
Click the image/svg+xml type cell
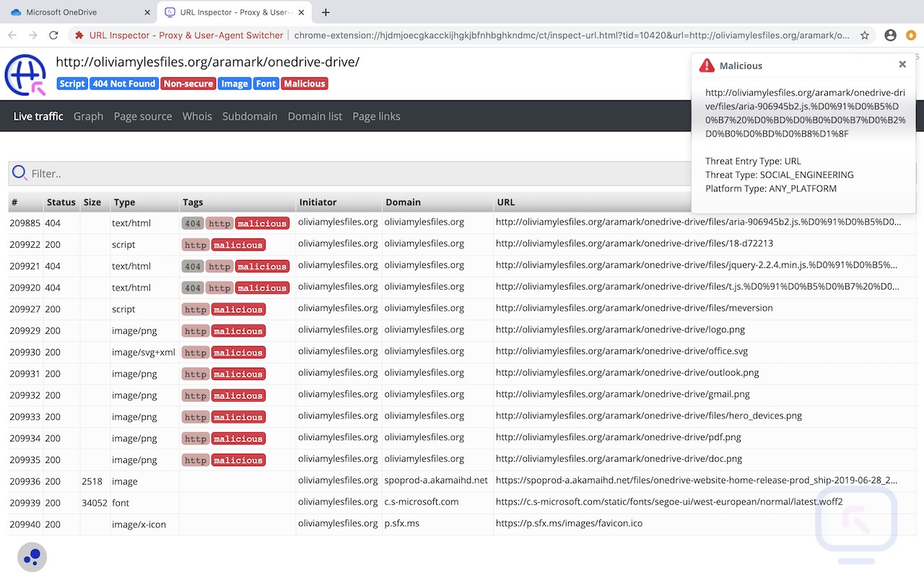[x=144, y=353]
